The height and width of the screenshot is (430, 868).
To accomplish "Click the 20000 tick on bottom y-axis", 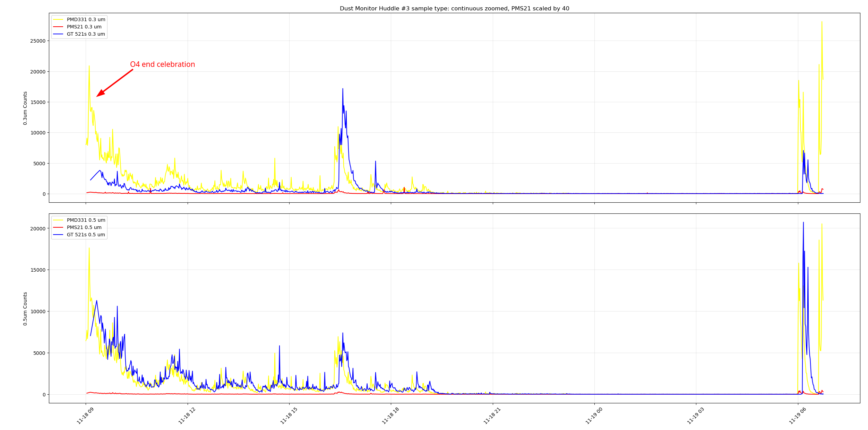I will click(x=38, y=229).
